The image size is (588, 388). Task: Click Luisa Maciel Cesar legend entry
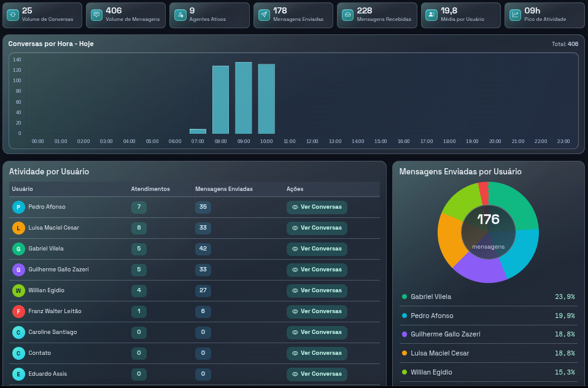tap(488, 353)
